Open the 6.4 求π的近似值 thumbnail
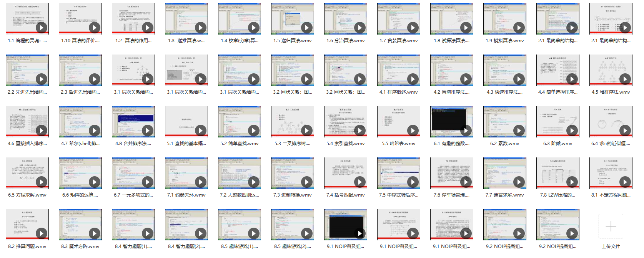The height and width of the screenshot is (258, 644). pyautogui.click(x=611, y=121)
